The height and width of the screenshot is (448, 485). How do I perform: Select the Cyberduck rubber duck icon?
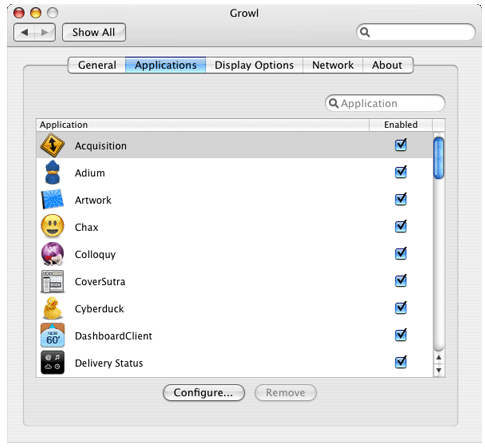click(x=53, y=308)
